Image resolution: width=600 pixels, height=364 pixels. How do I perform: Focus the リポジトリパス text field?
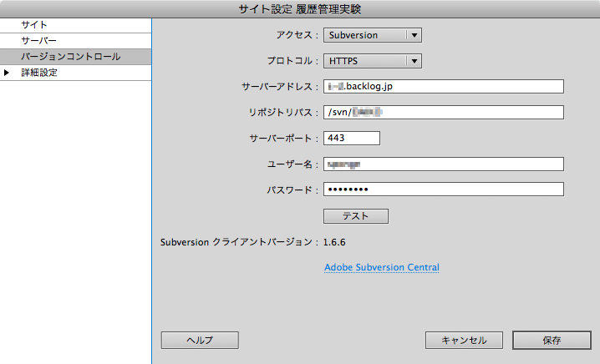tap(443, 112)
